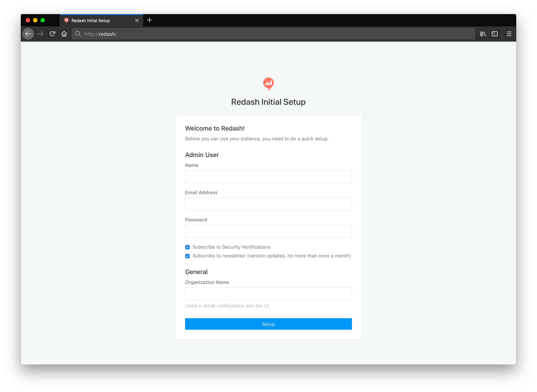Click the Redash favicon in the tab
The width and height of the screenshot is (537, 392).
point(66,20)
